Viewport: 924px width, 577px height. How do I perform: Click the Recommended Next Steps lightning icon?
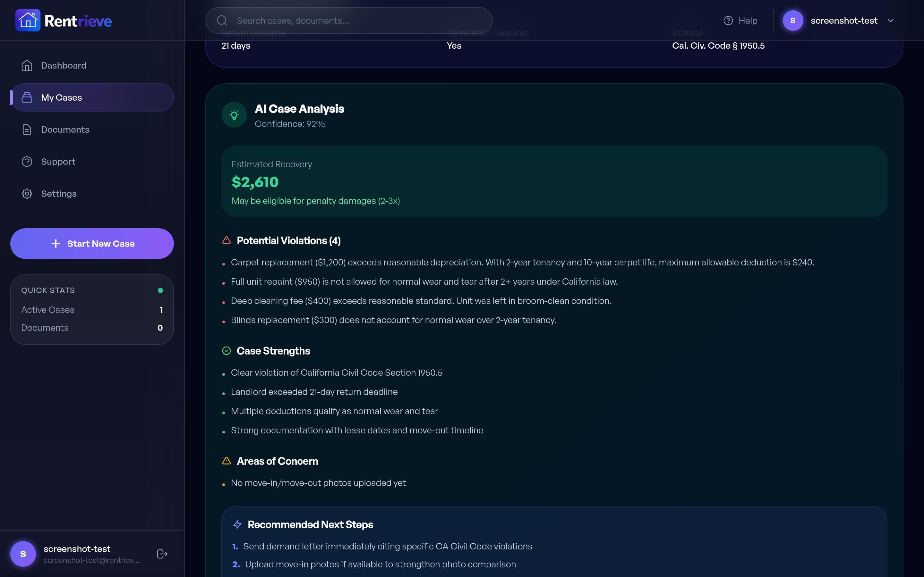(x=237, y=524)
